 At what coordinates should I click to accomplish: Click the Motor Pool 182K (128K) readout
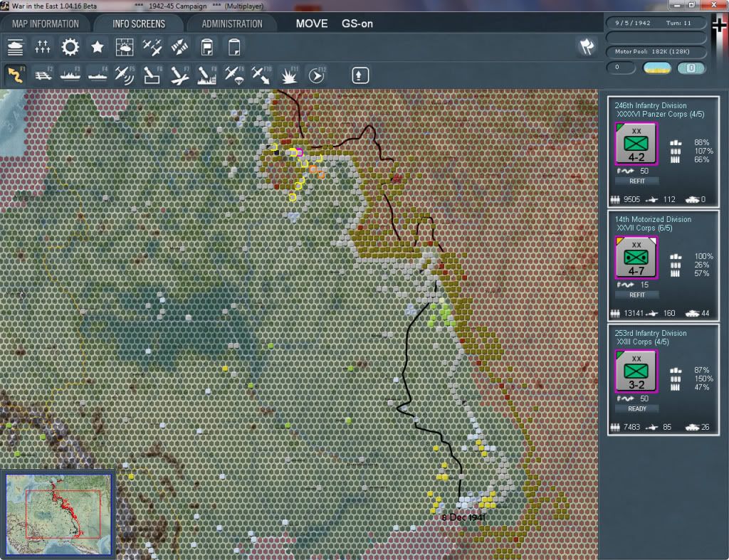(656, 51)
